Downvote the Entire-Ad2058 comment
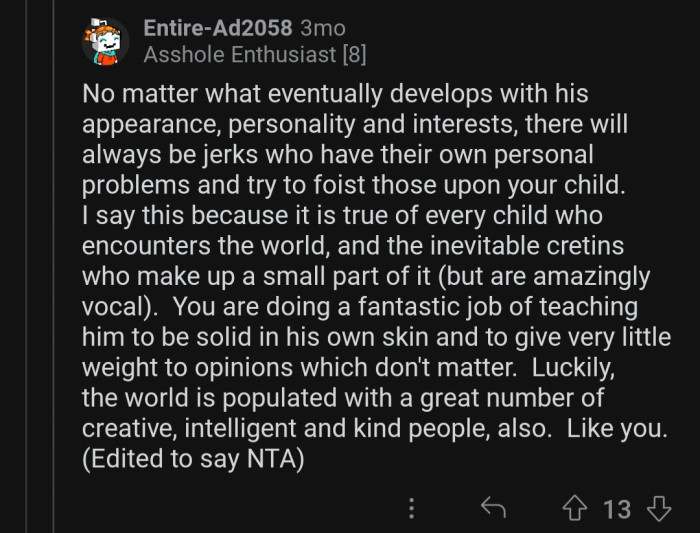The image size is (700, 533). tap(657, 508)
